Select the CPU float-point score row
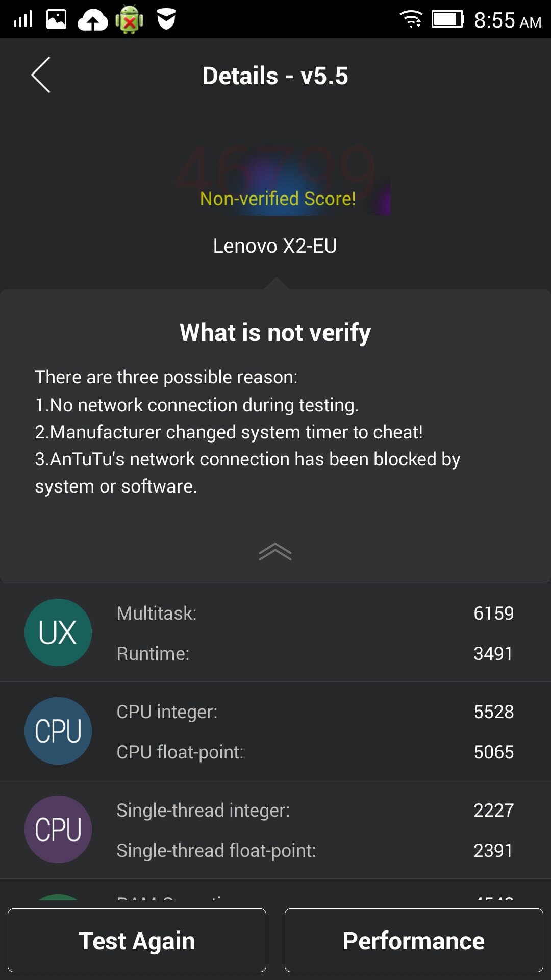Viewport: 551px width, 980px height. coord(315,752)
